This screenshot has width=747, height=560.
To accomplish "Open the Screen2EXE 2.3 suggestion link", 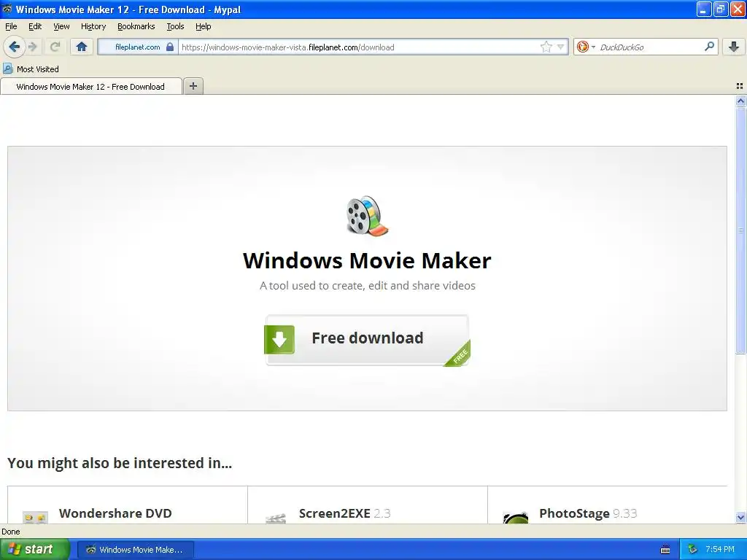I will click(x=345, y=513).
